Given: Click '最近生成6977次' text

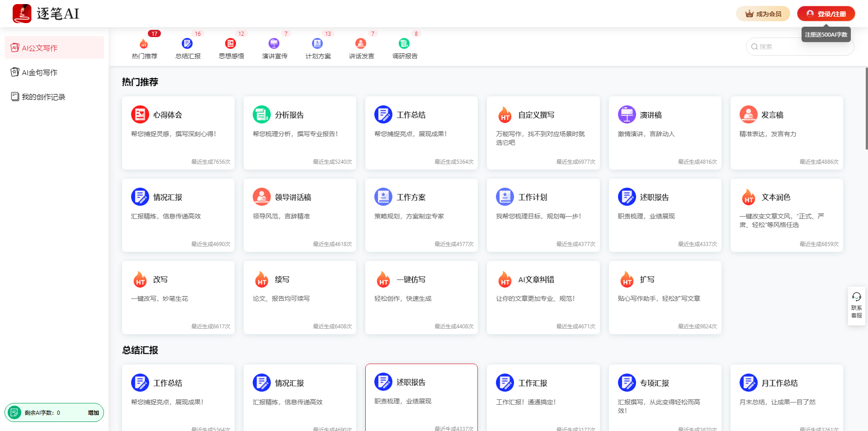Looking at the screenshot, I should click(x=576, y=161).
